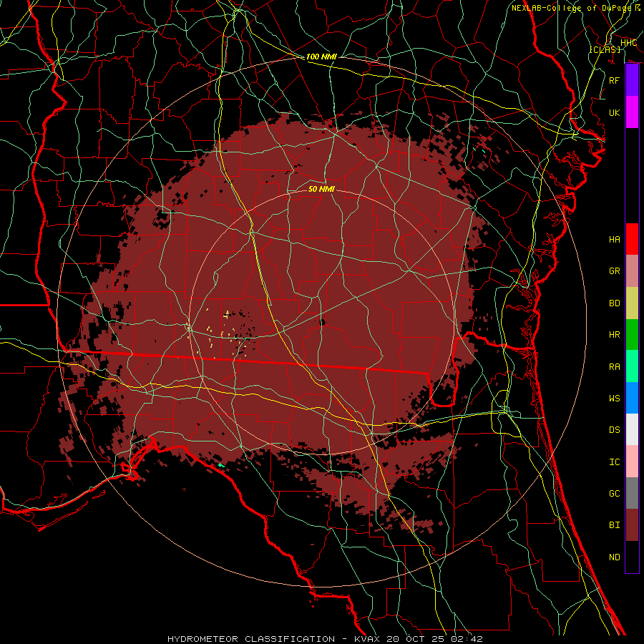Click the BI dark-red legend swatch
644x644 pixels.
632,525
